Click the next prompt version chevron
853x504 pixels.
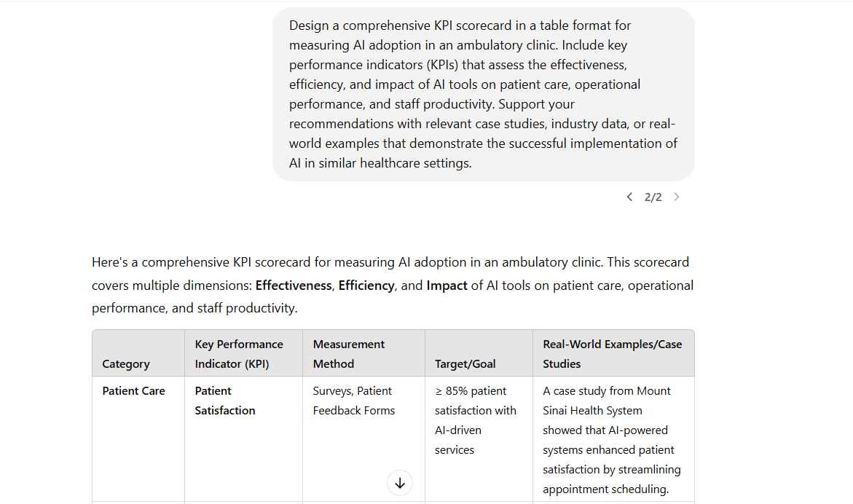676,197
